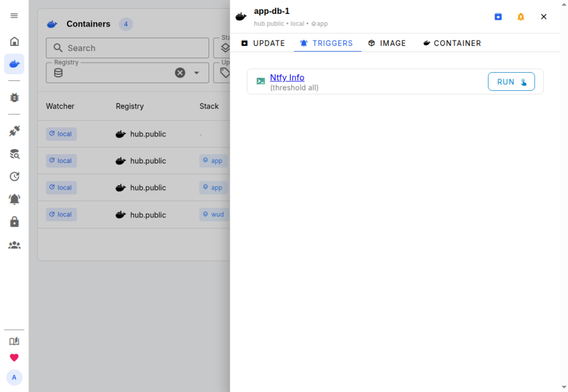The width and height of the screenshot is (568, 392).
Task: Open watchers clock icon in sidebar
Action: tap(14, 176)
